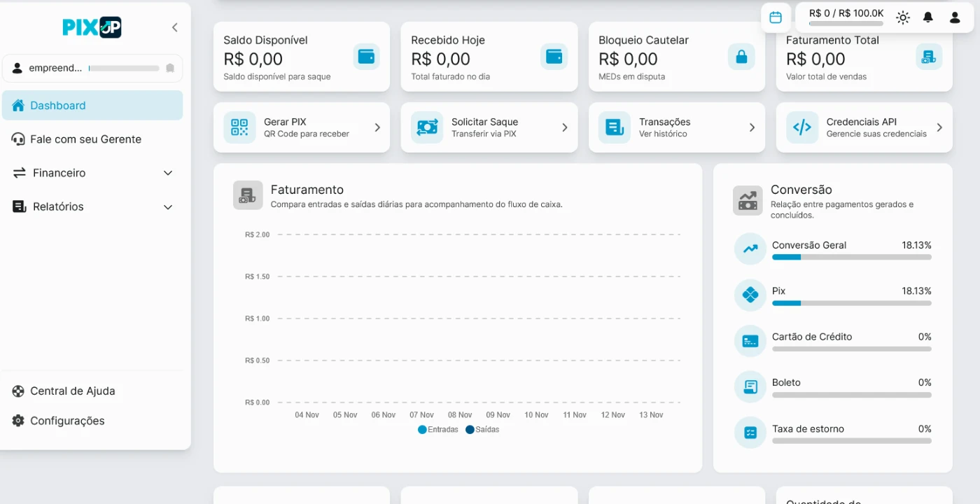Expand the Relatórios menu
Image resolution: width=980 pixels, height=504 pixels.
click(168, 207)
